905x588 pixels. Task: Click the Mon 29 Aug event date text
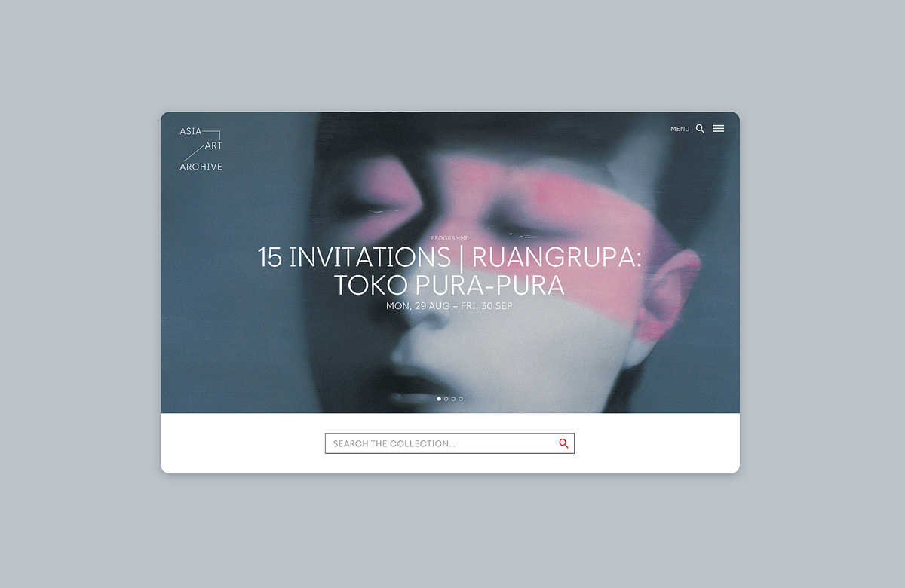coord(449,306)
